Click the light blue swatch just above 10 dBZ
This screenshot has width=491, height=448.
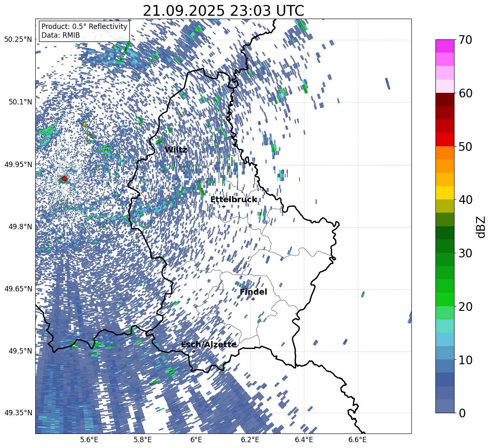click(x=445, y=353)
